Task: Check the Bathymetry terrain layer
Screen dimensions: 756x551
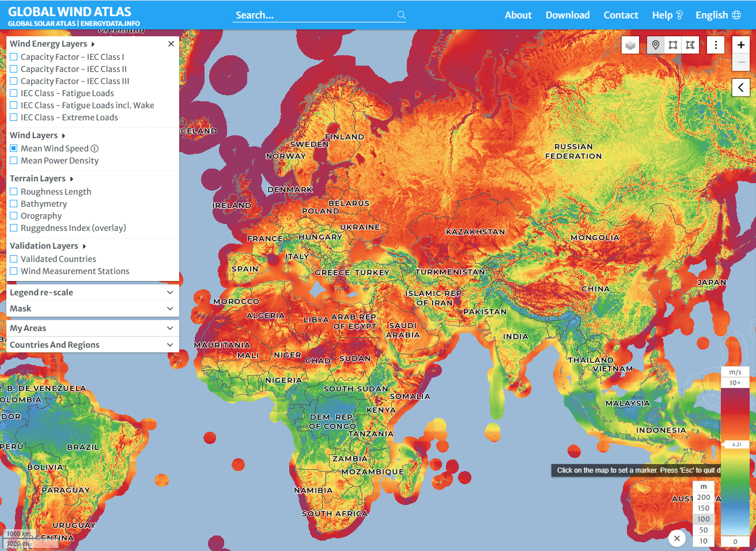Action: point(14,204)
